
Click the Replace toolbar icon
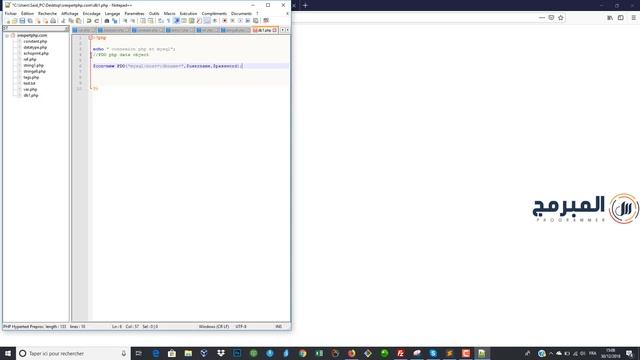click(115, 20)
